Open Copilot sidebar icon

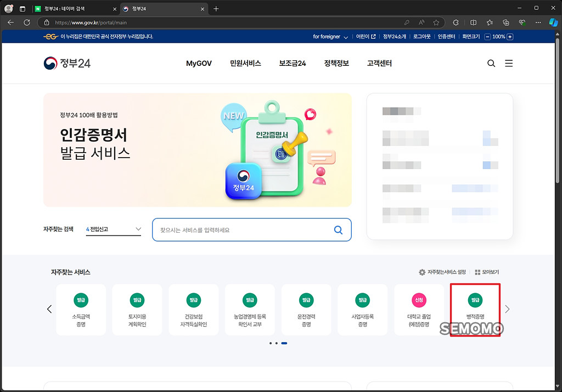(553, 23)
